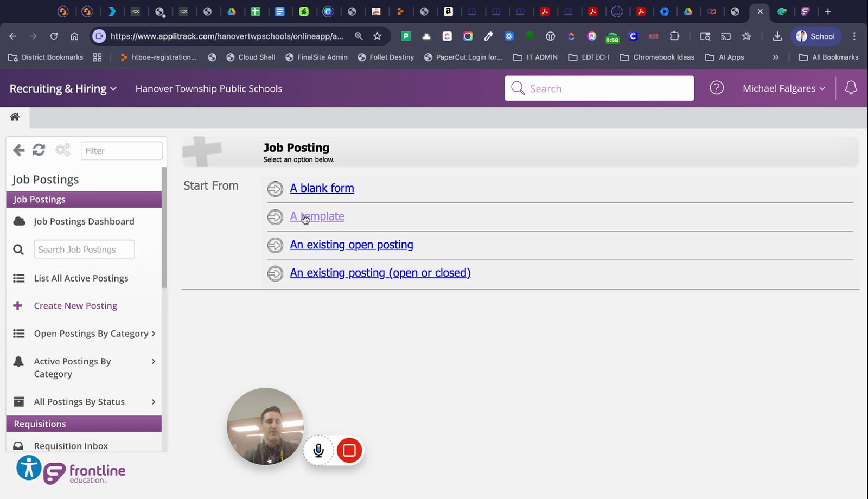The image size is (868, 499).
Task: Click the back arrow in sidebar toolbar
Action: [x=19, y=150]
